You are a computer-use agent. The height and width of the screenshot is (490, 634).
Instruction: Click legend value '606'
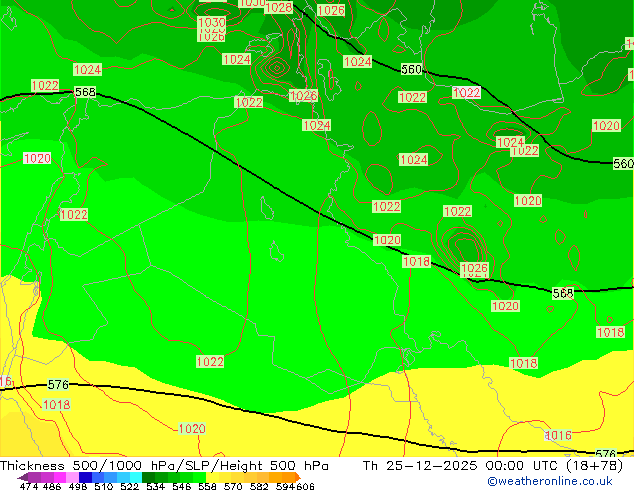pyautogui.click(x=305, y=486)
